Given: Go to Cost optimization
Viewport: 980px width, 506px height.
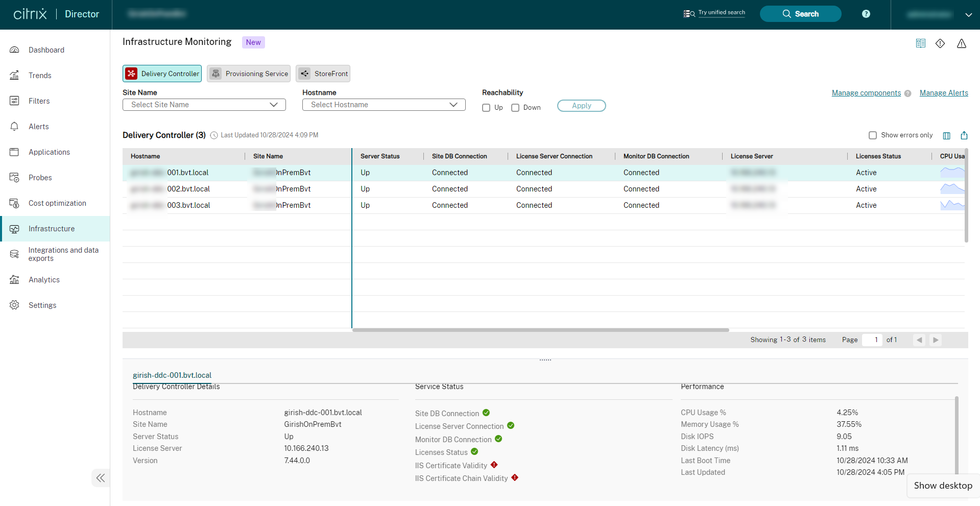Looking at the screenshot, I should coord(57,203).
